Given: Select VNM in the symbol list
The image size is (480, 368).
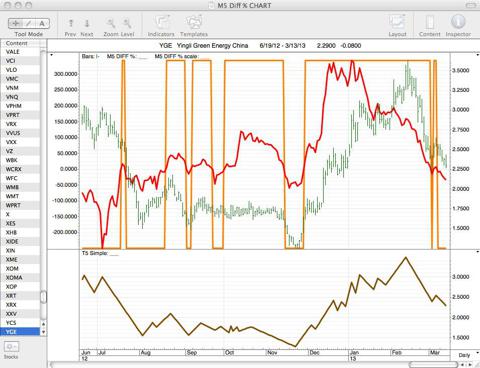Looking at the screenshot, I should tap(20, 88).
